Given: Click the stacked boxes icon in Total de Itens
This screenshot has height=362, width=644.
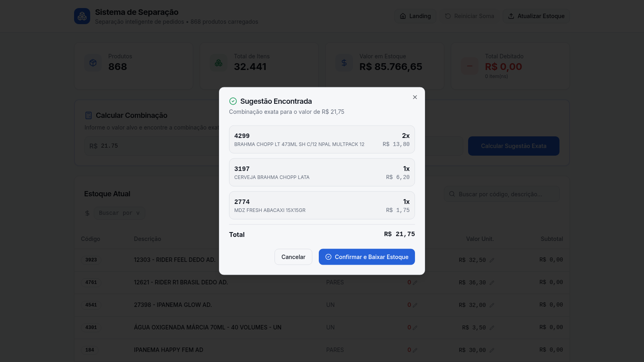Looking at the screenshot, I should 219,63.
